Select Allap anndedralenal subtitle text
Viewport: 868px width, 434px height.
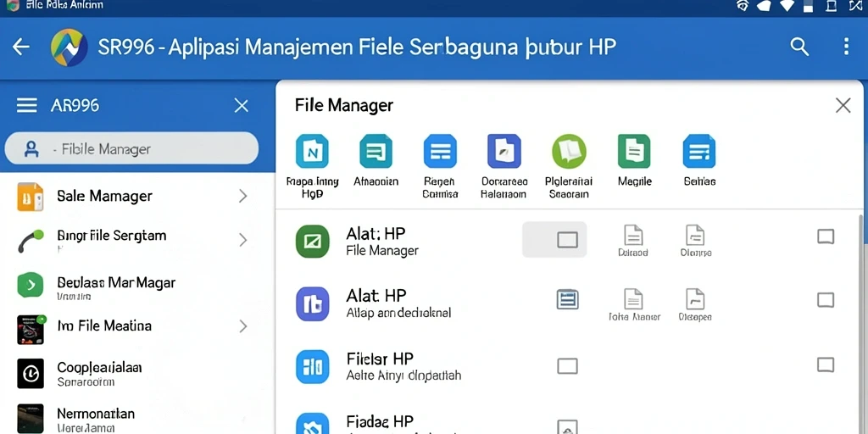[x=398, y=314]
